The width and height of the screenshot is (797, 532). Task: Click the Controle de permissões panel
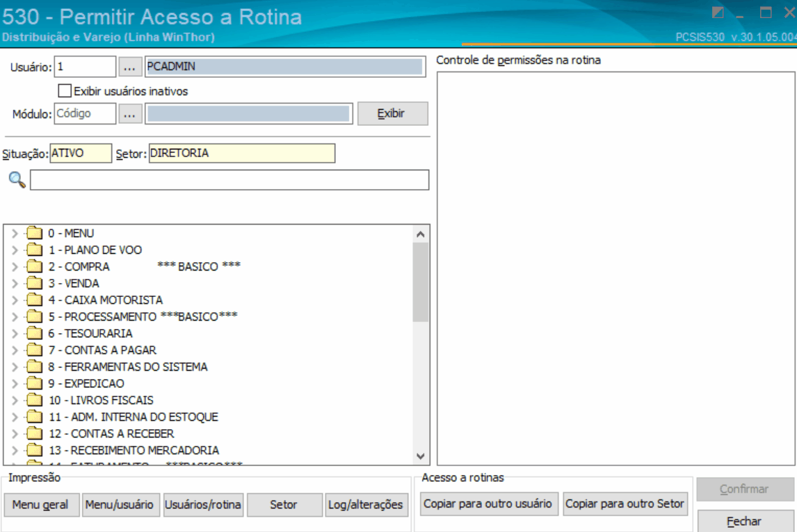tap(616, 268)
